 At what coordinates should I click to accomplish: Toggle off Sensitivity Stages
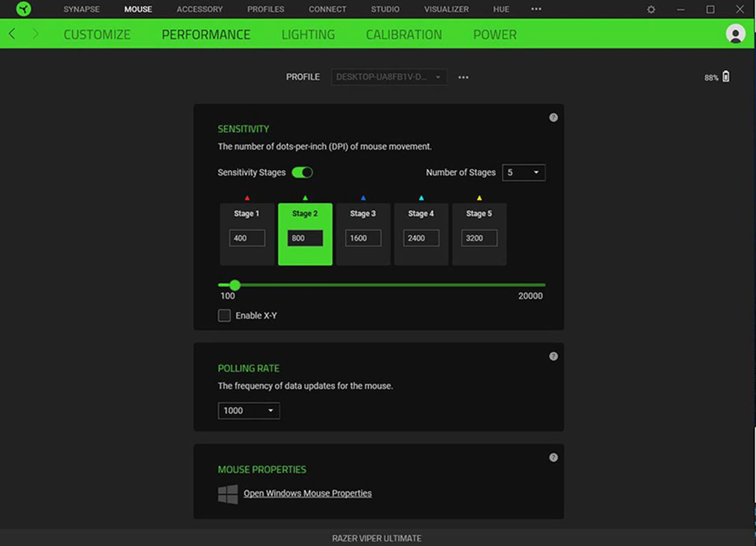click(302, 172)
